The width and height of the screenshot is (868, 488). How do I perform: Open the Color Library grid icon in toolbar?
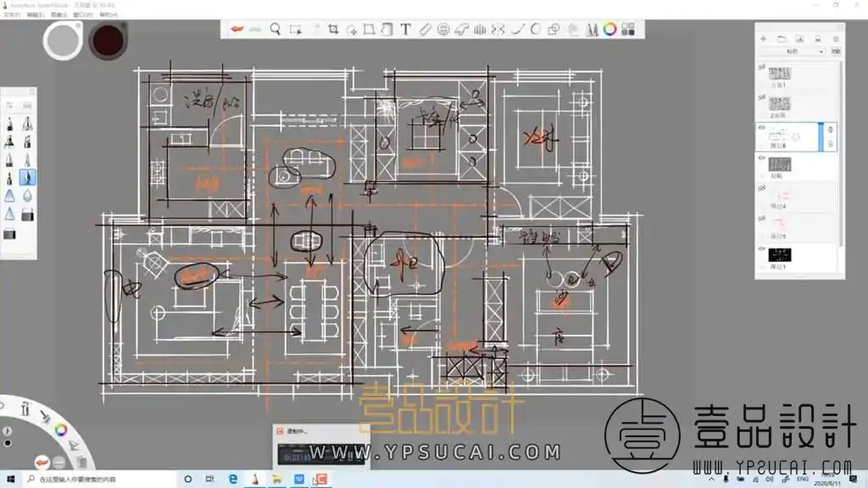tap(628, 30)
